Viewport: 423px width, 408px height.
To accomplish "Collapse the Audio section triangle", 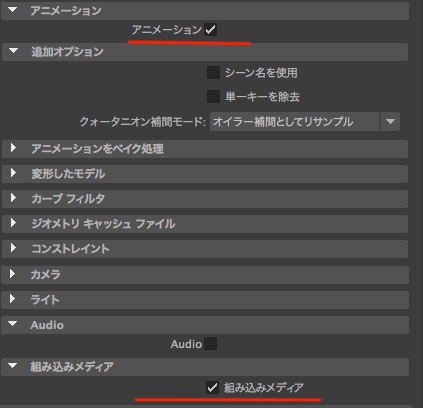I will [13, 324].
